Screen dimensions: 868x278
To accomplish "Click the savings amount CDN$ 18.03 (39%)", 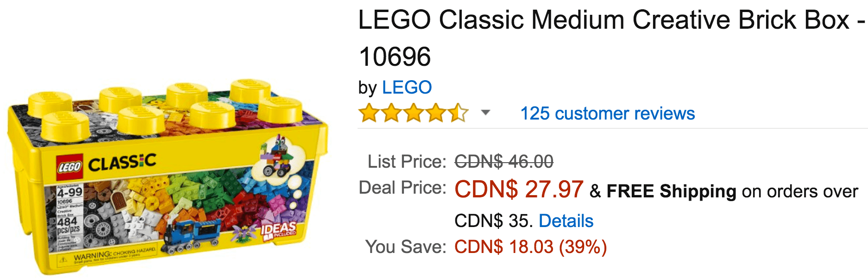I will pyautogui.click(x=530, y=247).
